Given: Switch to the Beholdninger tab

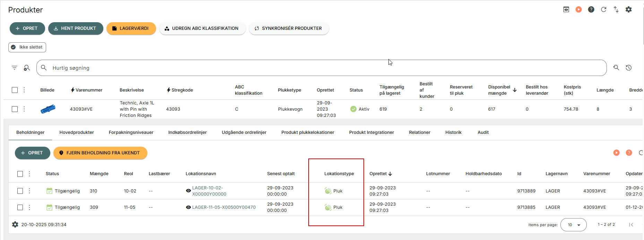Looking at the screenshot, I should point(31,132).
